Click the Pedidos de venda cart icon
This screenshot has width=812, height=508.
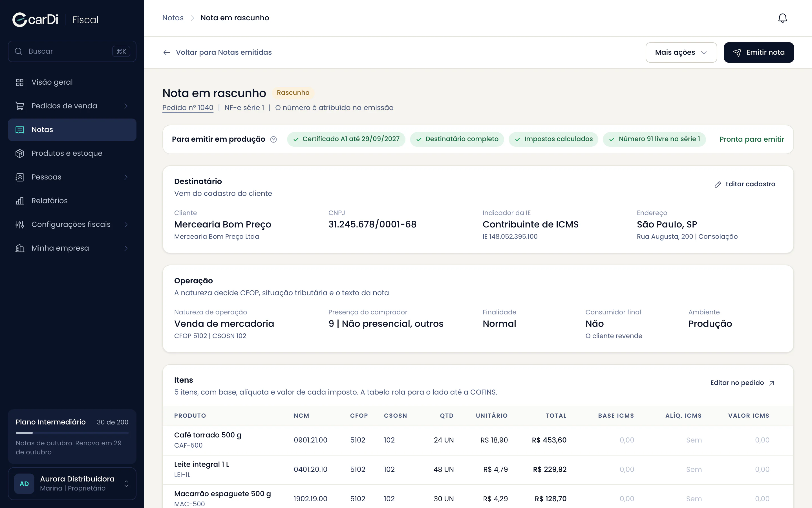point(20,106)
